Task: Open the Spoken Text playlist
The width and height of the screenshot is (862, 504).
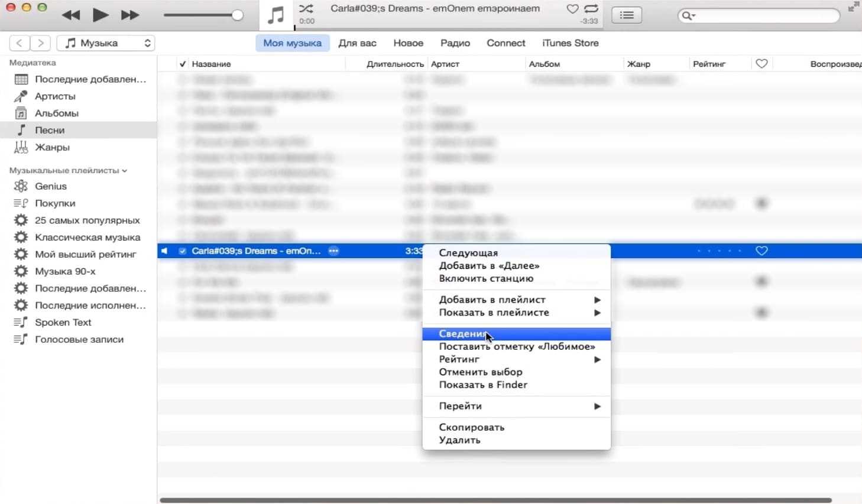Action: click(x=79, y=323)
